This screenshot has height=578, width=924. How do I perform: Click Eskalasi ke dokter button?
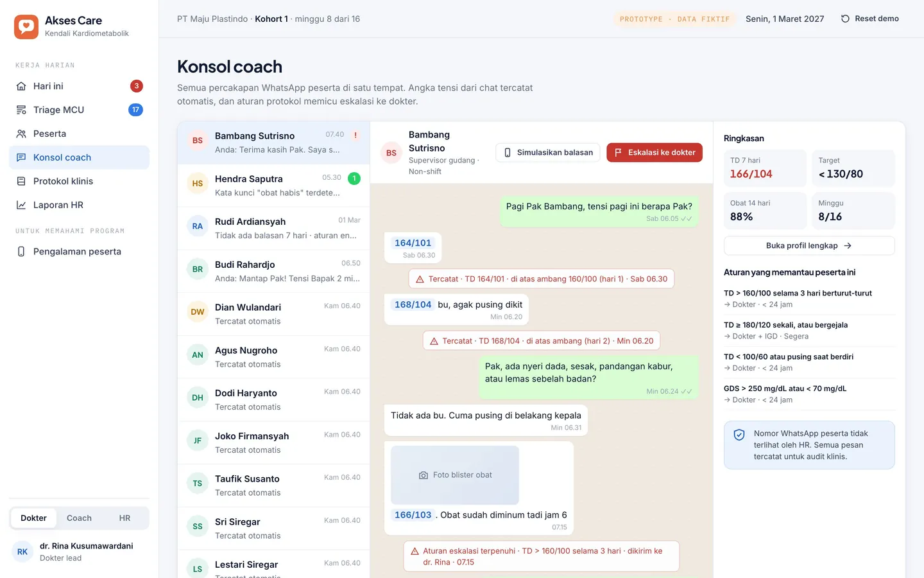coord(654,153)
